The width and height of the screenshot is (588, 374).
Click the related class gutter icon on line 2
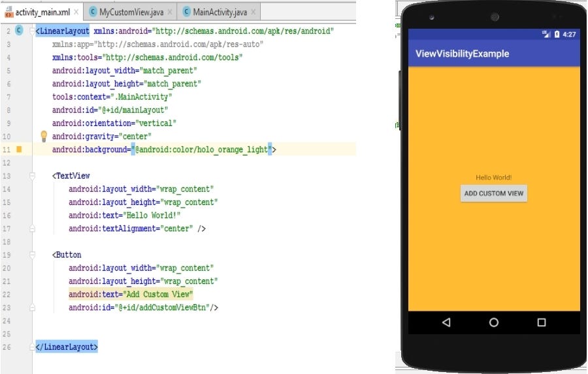19,31
